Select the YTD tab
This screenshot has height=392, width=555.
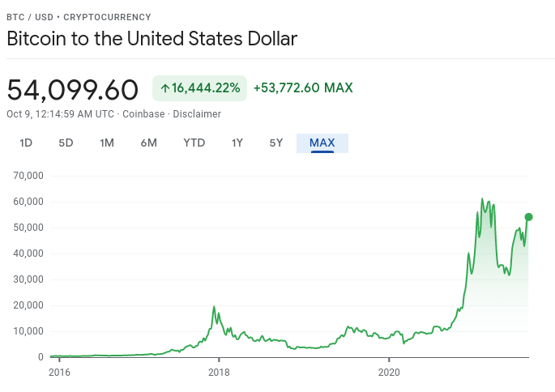point(194,143)
